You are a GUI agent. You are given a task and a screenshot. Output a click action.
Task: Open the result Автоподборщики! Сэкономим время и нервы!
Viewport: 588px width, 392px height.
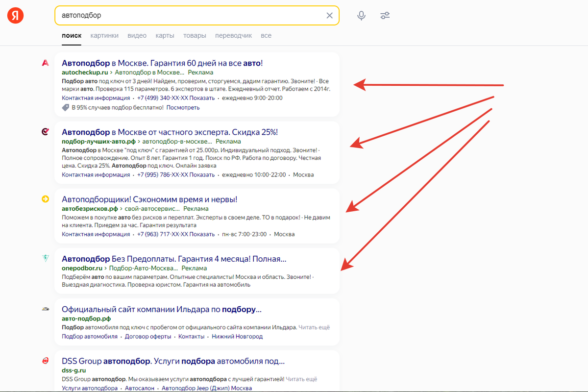point(149,199)
